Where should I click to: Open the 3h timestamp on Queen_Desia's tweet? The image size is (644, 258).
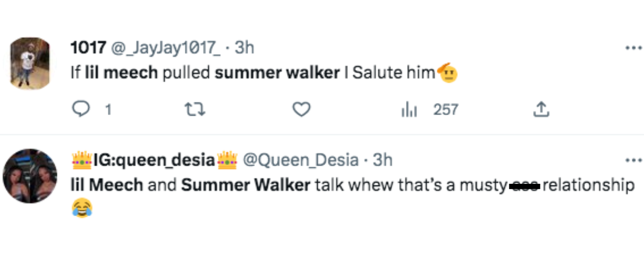[x=383, y=160]
